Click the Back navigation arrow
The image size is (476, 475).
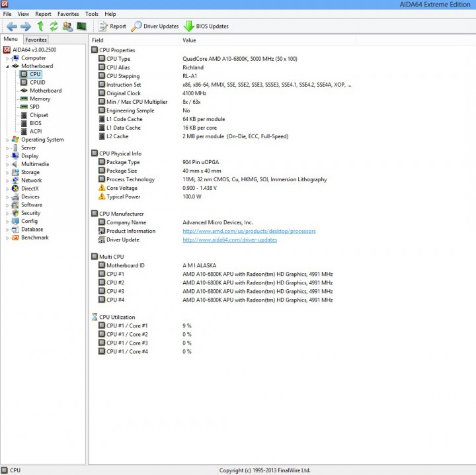(x=12, y=26)
